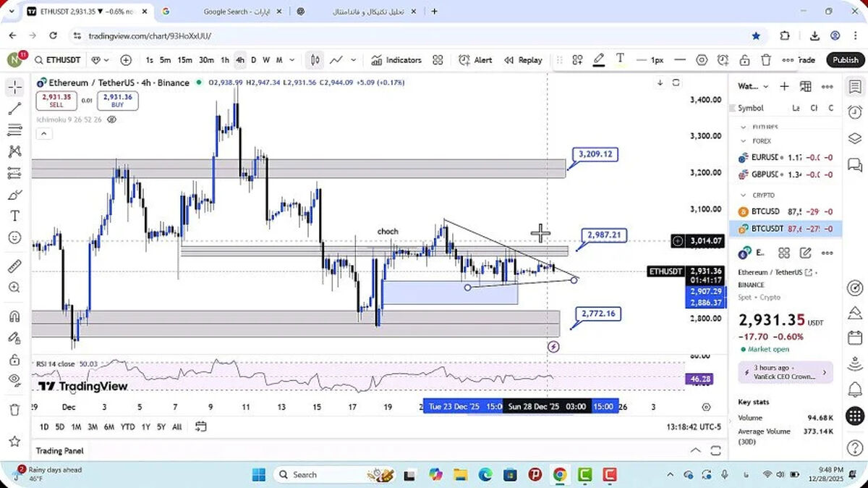Image resolution: width=868 pixels, height=488 pixels.
Task: Maximize the Trading Panel
Action: coord(716,450)
